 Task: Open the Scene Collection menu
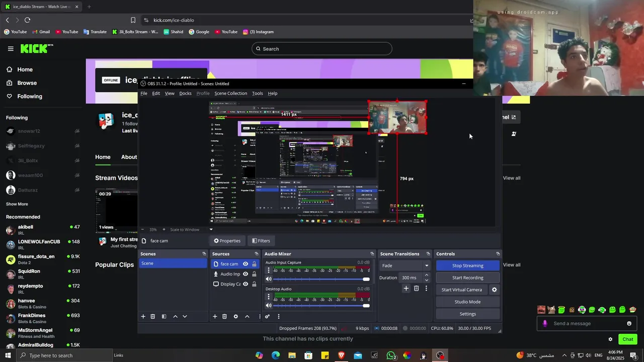[x=230, y=93]
